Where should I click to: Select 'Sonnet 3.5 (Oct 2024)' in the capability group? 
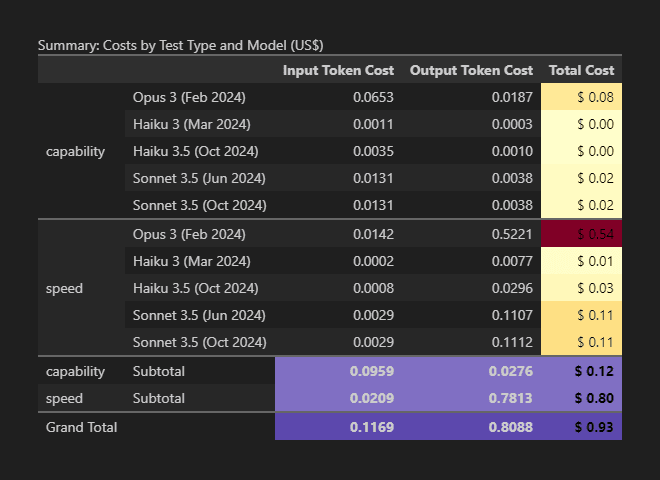coord(200,205)
